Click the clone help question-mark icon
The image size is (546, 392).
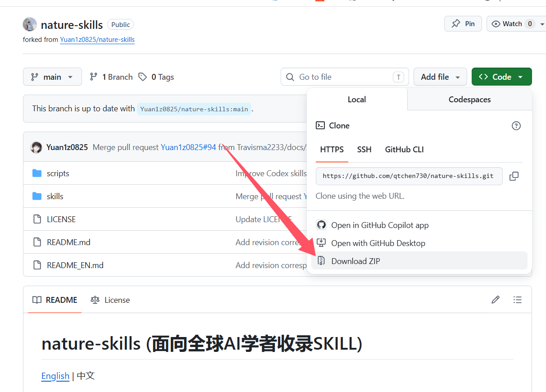pyautogui.click(x=516, y=126)
